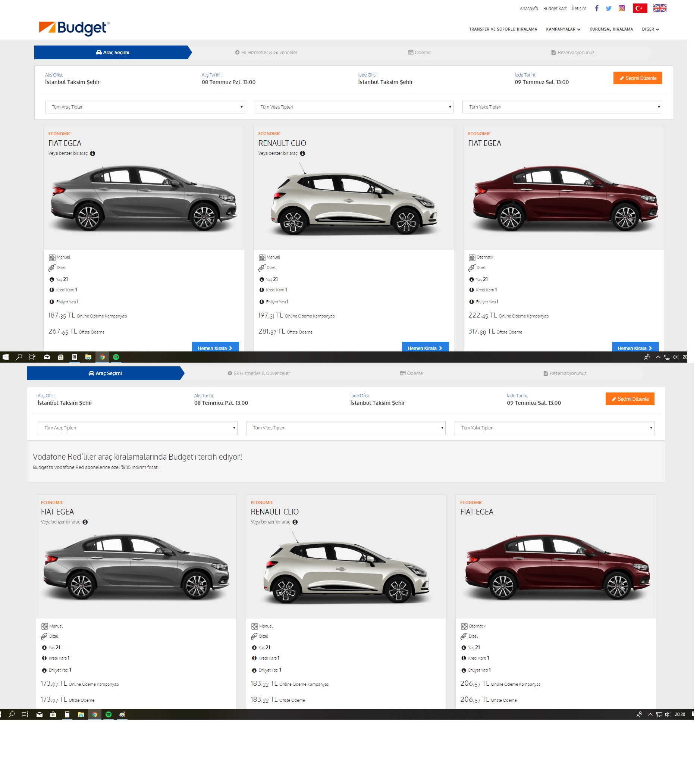The width and height of the screenshot is (700, 776).
Task: Click 'Hemen Kirala' under 281,87 TL price
Action: tap(425, 347)
